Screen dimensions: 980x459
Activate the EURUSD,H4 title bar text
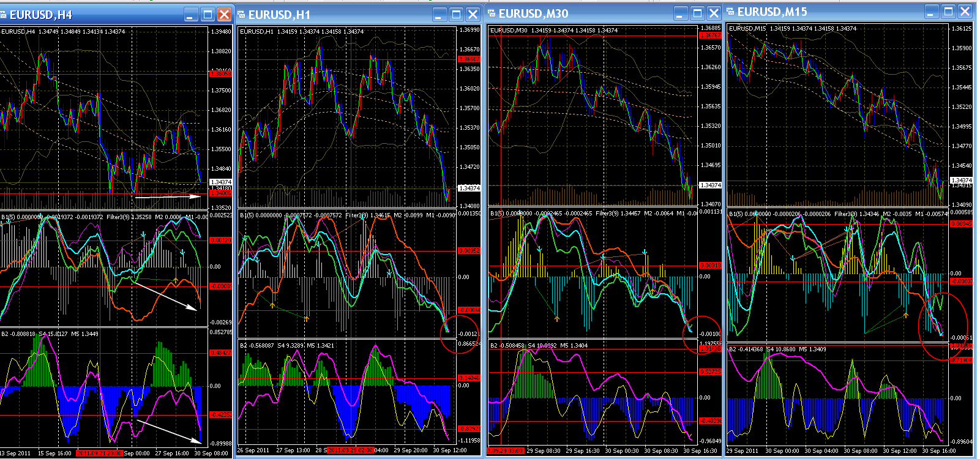41,15
